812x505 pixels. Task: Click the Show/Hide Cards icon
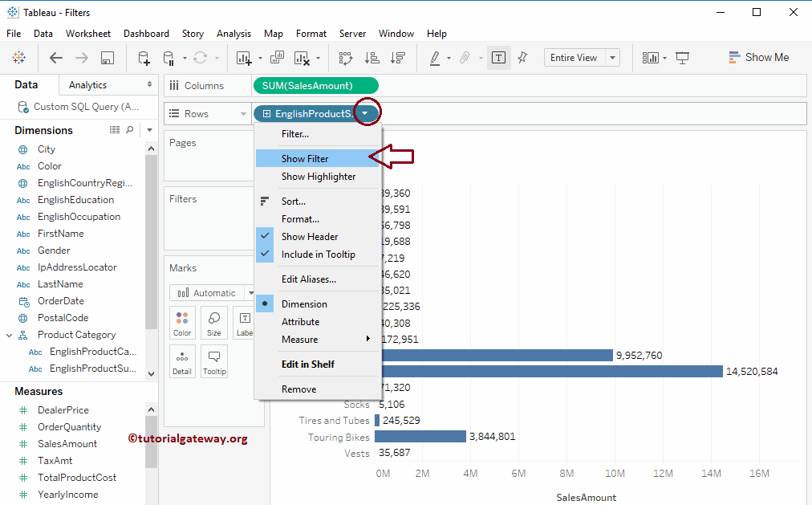[651, 58]
